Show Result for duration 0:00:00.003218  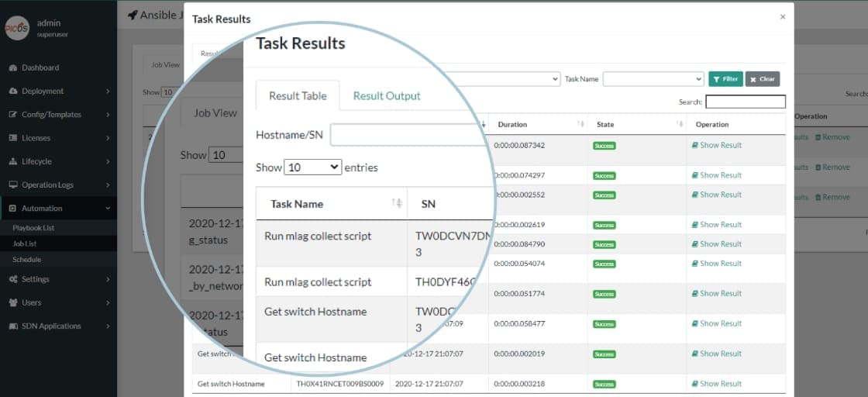click(x=716, y=383)
